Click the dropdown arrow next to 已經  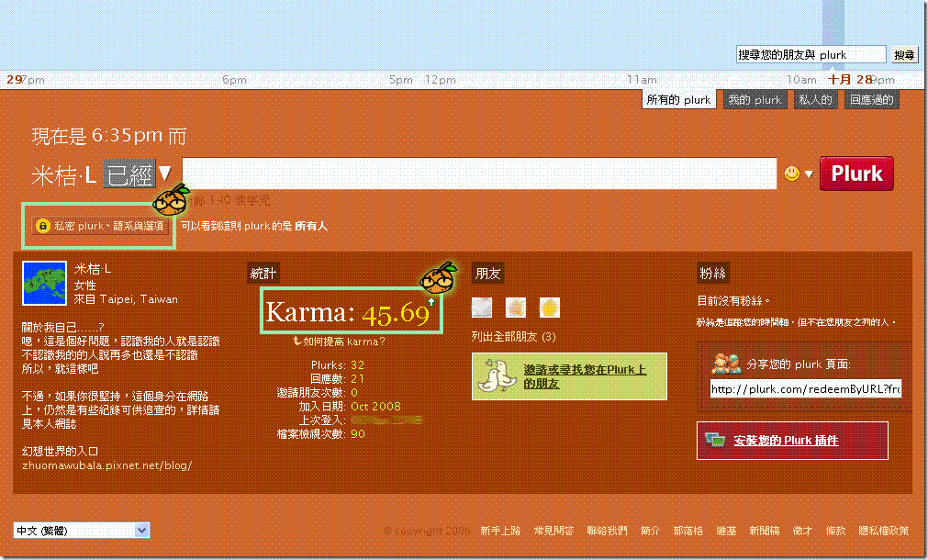(x=165, y=174)
